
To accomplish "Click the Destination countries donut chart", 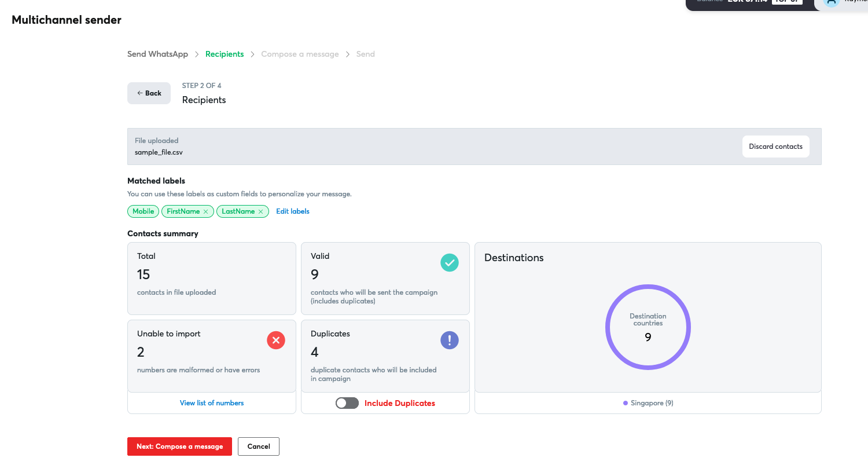I will [x=648, y=327].
